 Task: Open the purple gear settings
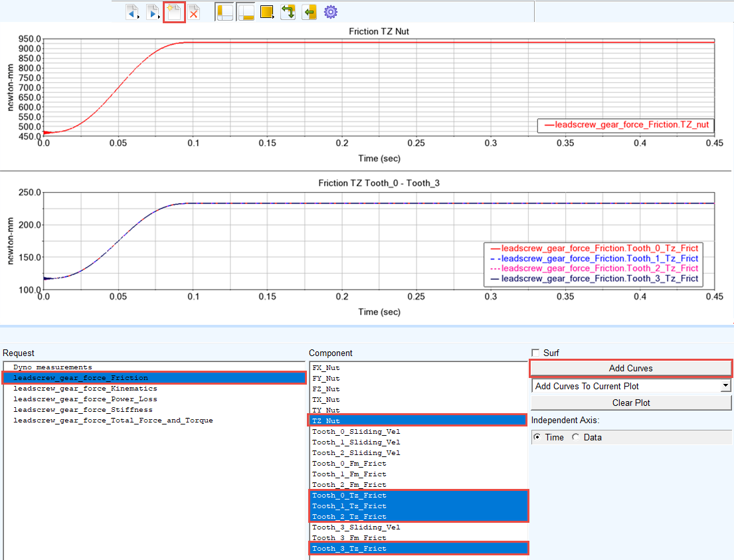(331, 12)
